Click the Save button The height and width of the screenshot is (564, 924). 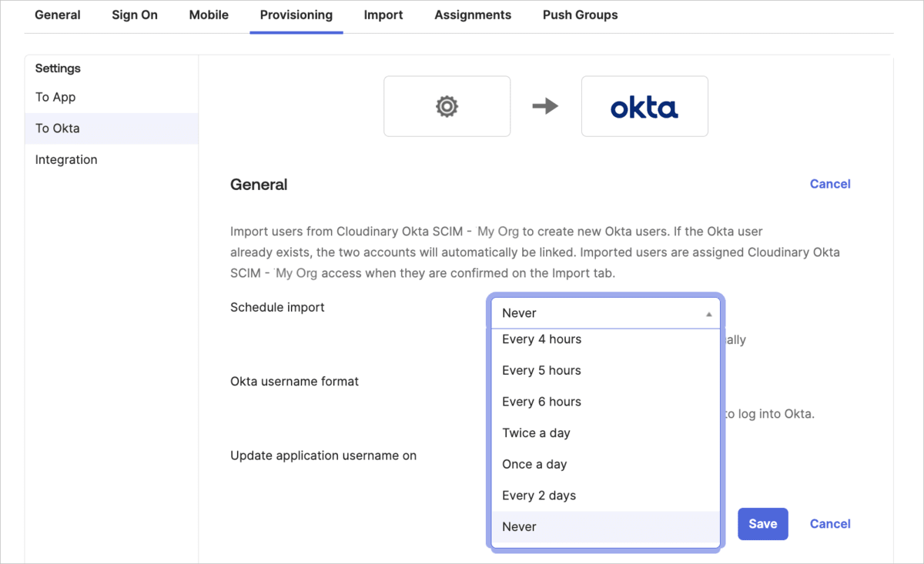pos(762,524)
